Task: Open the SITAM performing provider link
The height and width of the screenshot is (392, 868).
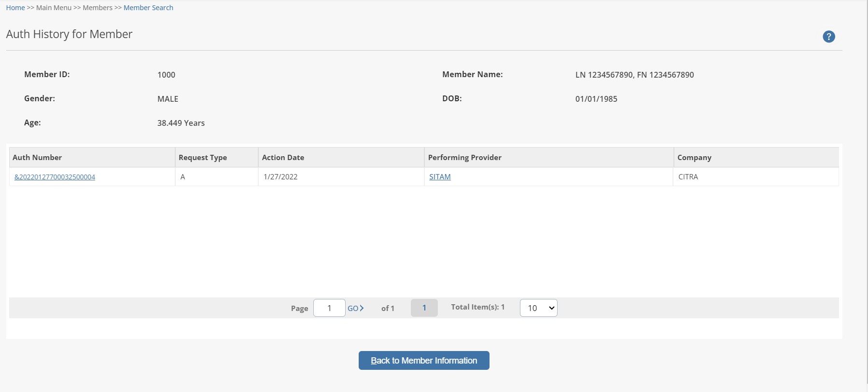Action: click(440, 177)
